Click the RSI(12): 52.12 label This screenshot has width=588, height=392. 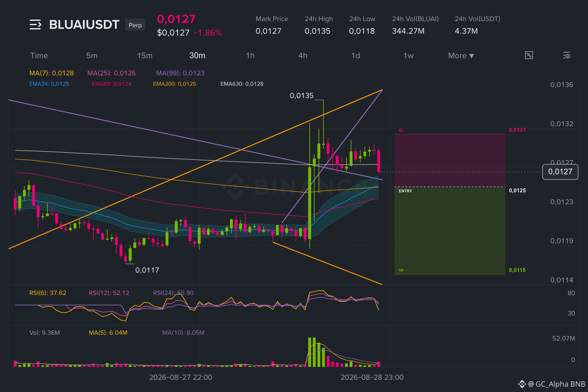[x=109, y=293]
